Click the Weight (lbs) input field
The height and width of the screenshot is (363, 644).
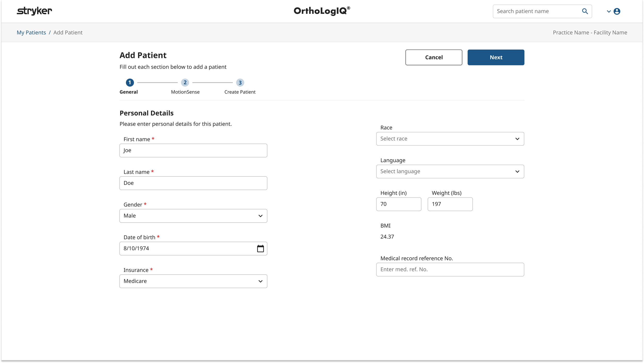point(450,204)
